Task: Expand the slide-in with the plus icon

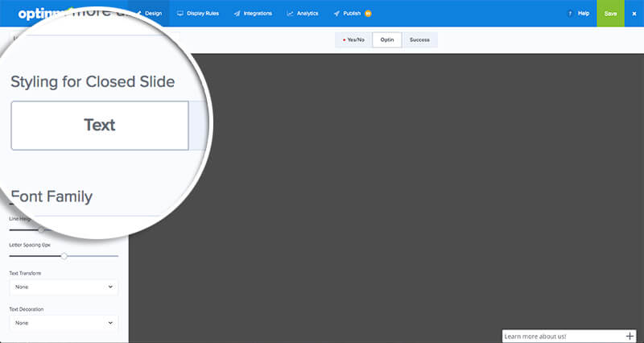Action: pyautogui.click(x=630, y=336)
